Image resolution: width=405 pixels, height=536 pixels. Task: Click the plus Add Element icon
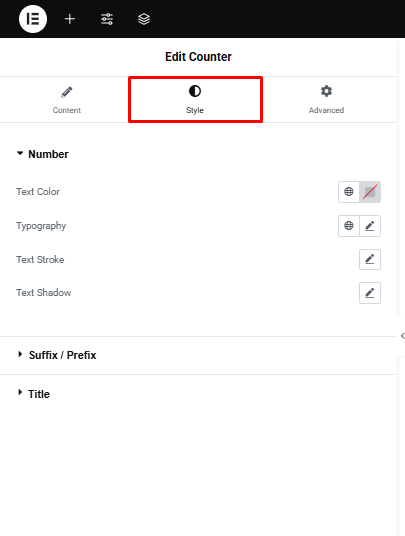[x=70, y=19]
